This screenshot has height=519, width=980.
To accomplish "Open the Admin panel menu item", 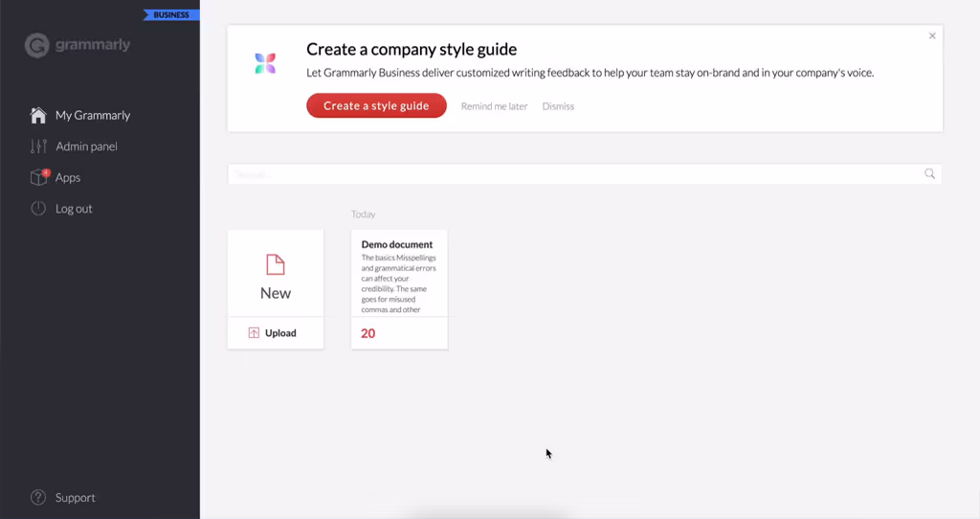I will click(86, 147).
